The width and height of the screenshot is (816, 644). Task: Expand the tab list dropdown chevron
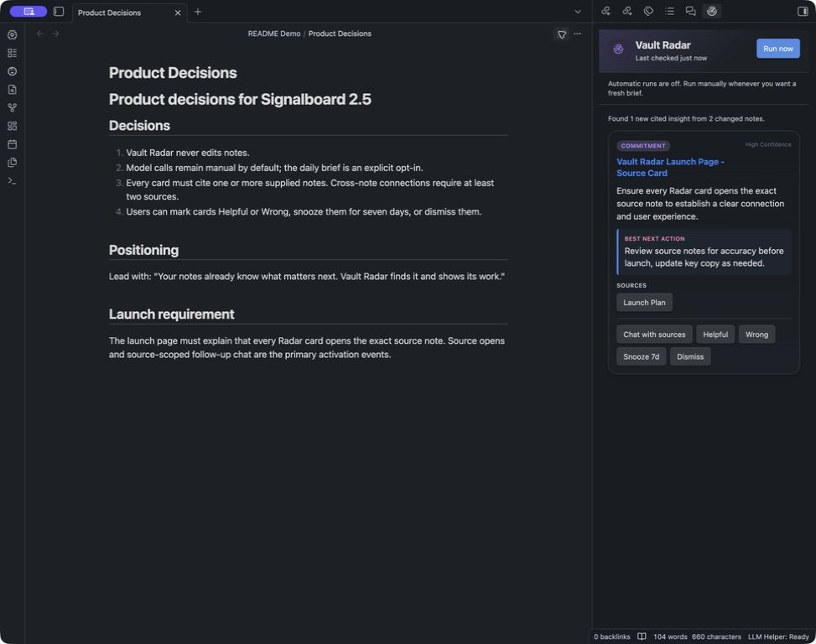coord(578,12)
